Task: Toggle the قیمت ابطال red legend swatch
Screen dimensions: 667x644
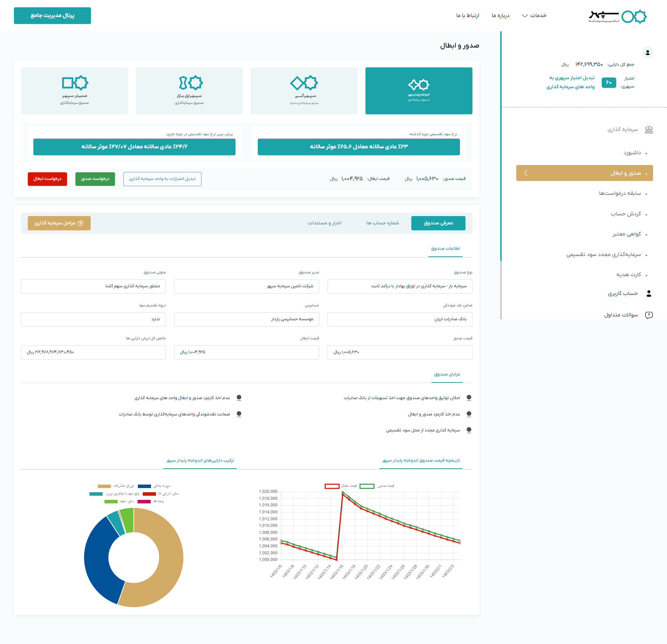Action: (x=332, y=486)
